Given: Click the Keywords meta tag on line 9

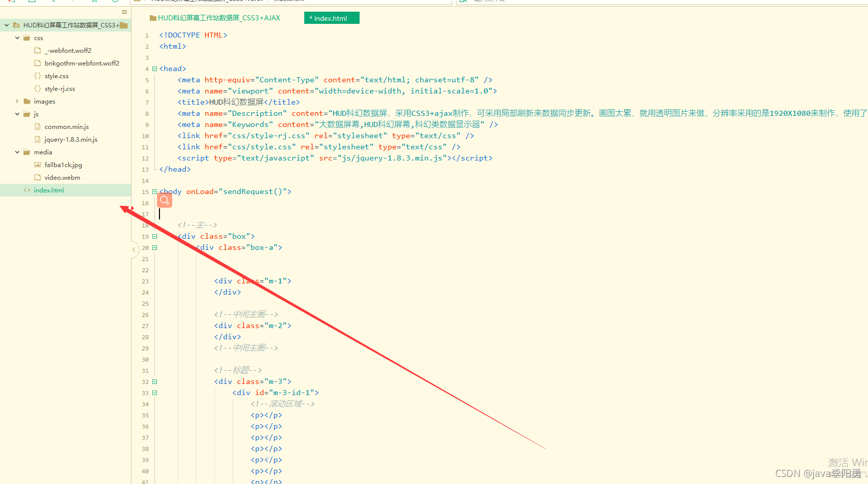Looking at the screenshot, I should [338, 124].
